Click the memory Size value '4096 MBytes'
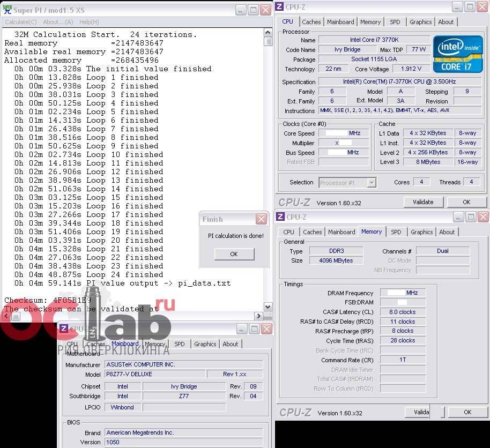Screen dimensions: 490x448 point(336,260)
